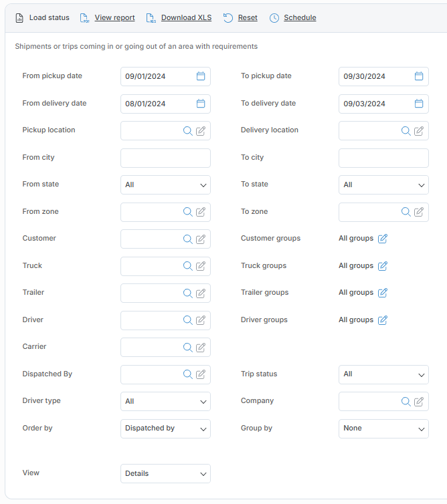Search Dispatched By with magnifier icon
Image resolution: width=447 pixels, height=504 pixels.
(x=187, y=374)
